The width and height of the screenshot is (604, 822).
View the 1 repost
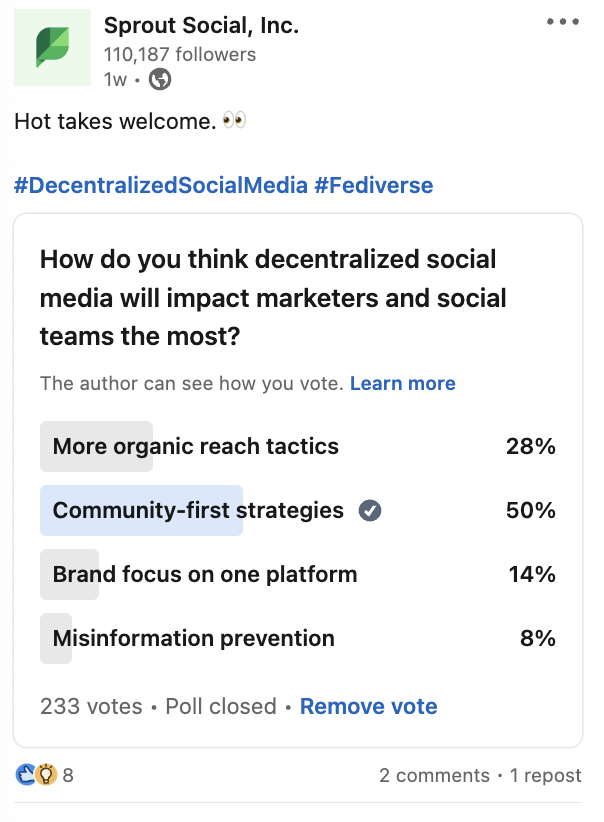point(546,775)
